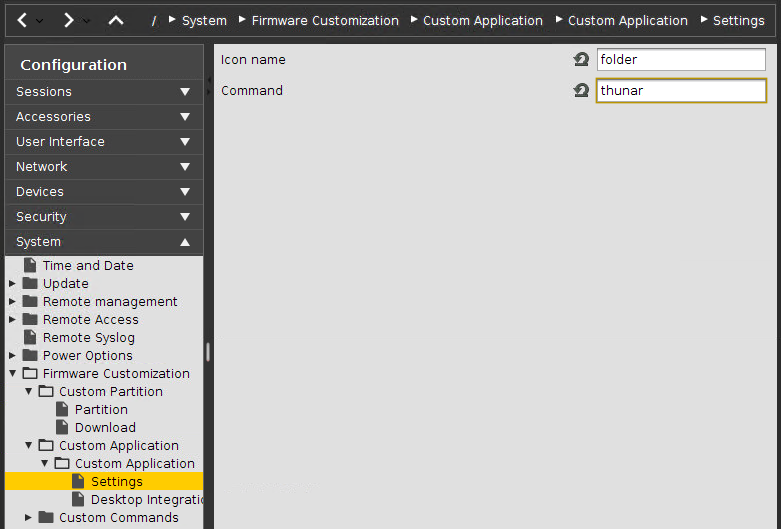Image resolution: width=781 pixels, height=529 pixels.
Task: Click the up-level navigation arrow
Action: tap(116, 20)
